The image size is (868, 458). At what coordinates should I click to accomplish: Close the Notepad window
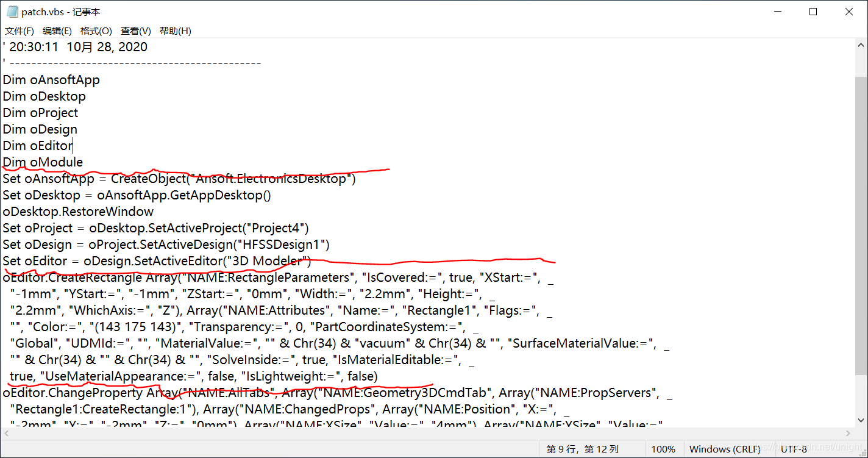849,12
